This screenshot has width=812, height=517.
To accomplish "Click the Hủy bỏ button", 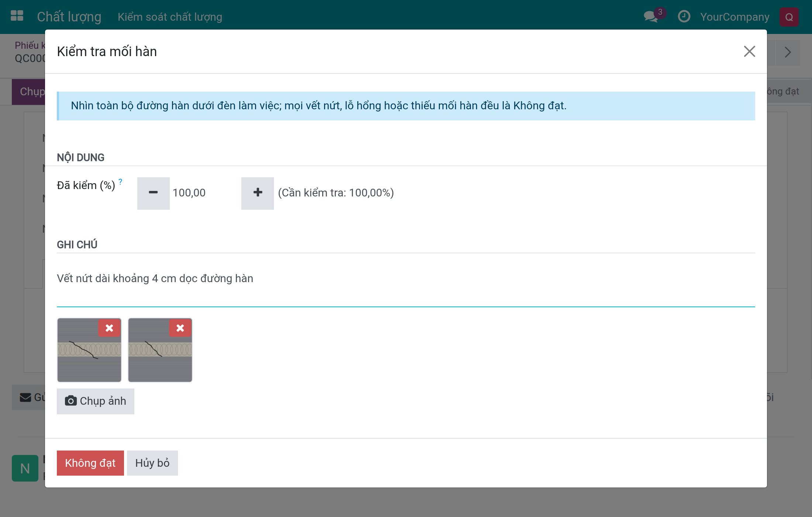I will click(152, 463).
